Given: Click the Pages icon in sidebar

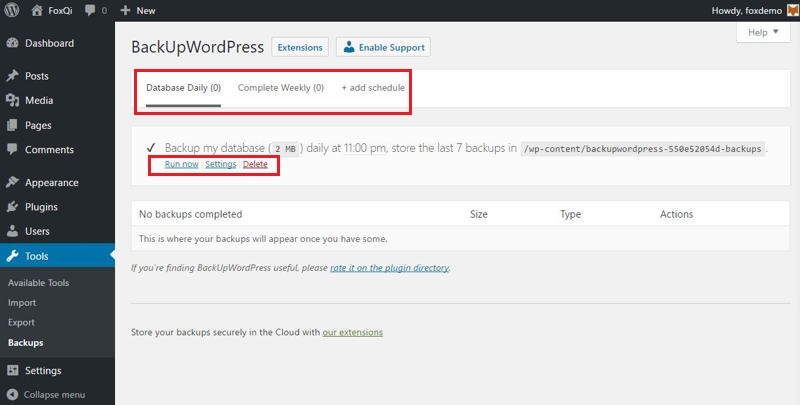Looking at the screenshot, I should click(x=12, y=125).
